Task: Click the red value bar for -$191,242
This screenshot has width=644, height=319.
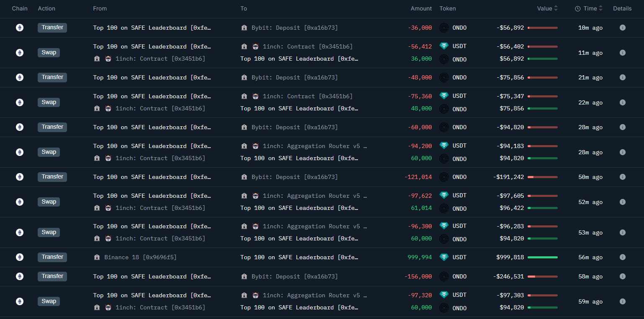Action: [x=542, y=177]
